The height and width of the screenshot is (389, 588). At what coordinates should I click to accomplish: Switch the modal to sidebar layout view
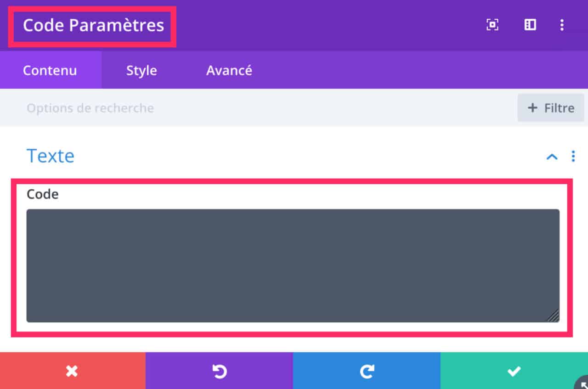[x=529, y=25]
